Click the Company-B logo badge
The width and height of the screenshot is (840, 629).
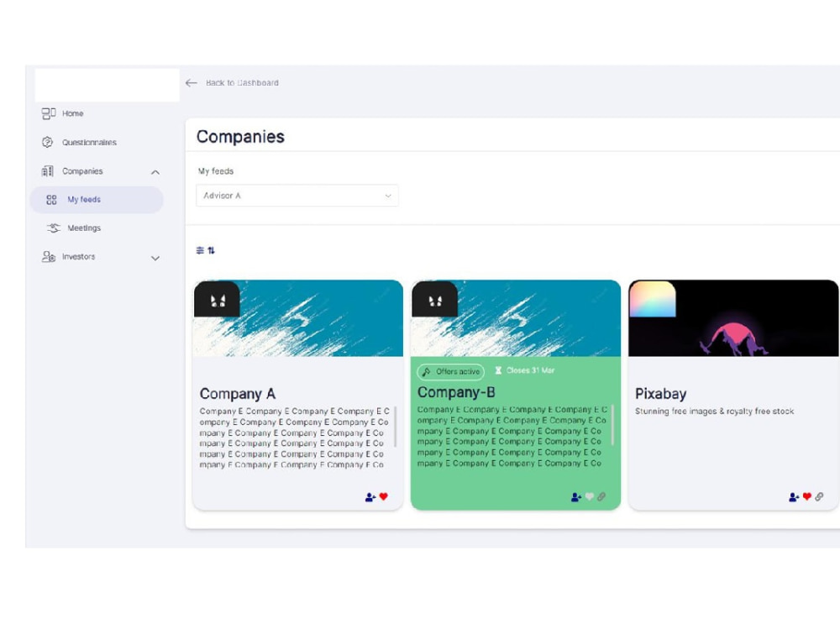[x=434, y=299]
